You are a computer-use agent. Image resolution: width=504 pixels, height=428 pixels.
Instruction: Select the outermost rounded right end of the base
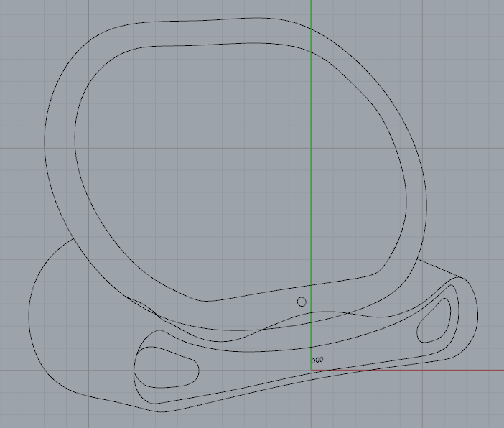pyautogui.click(x=478, y=316)
